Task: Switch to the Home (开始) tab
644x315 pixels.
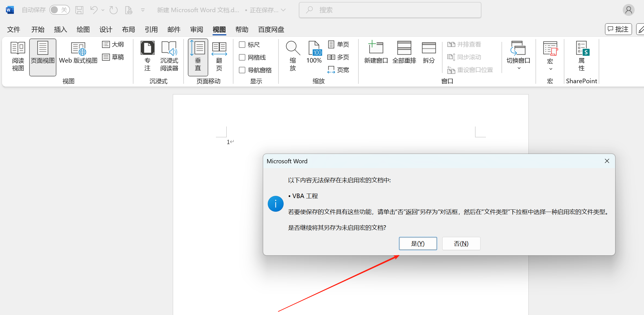Action: pos(38,29)
